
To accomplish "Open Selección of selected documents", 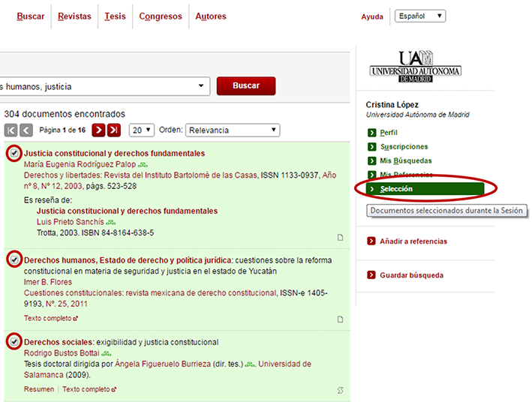I will click(425, 189).
